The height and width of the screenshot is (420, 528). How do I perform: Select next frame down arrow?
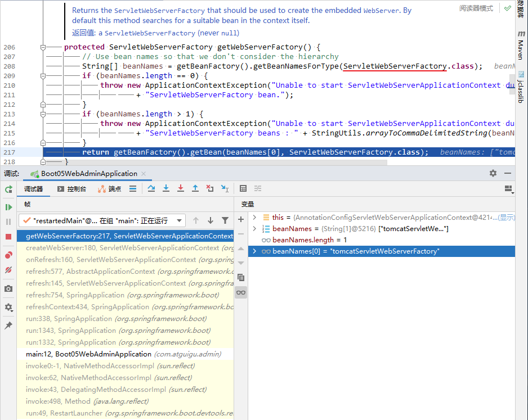click(211, 220)
